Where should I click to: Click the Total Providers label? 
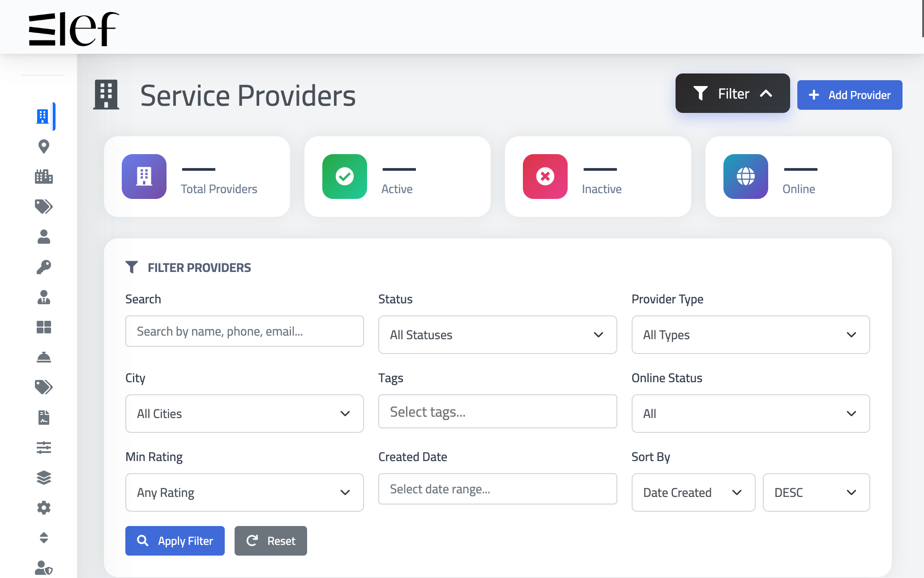(219, 189)
